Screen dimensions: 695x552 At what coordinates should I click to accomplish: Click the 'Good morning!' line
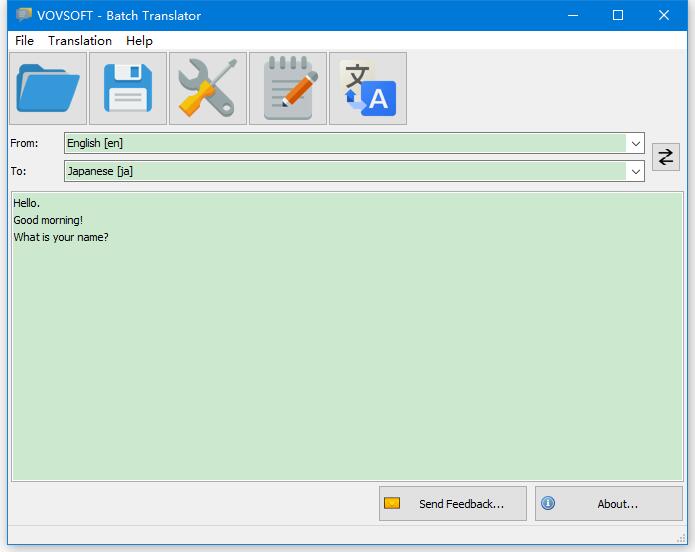48,220
